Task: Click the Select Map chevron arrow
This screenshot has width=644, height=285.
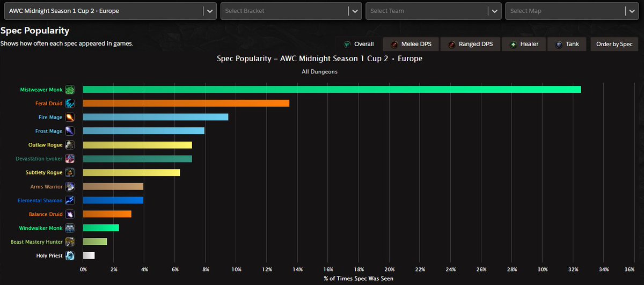Action: (x=632, y=11)
